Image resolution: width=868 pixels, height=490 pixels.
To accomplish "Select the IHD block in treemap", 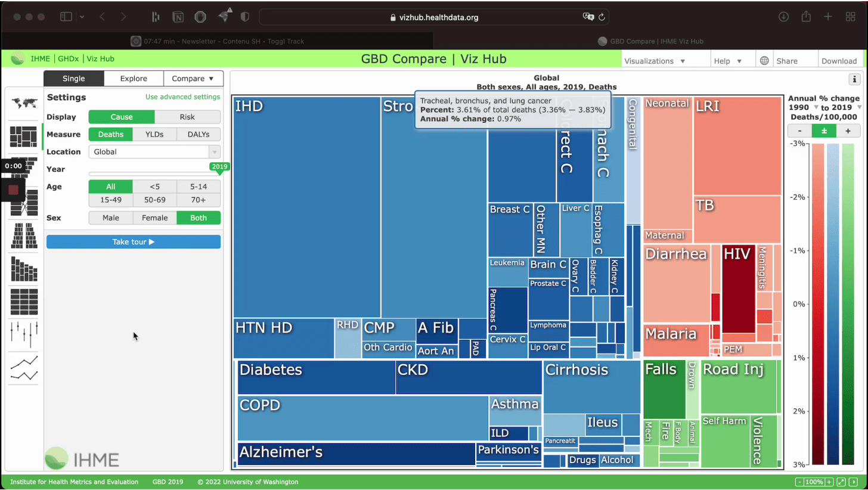I will [307, 207].
